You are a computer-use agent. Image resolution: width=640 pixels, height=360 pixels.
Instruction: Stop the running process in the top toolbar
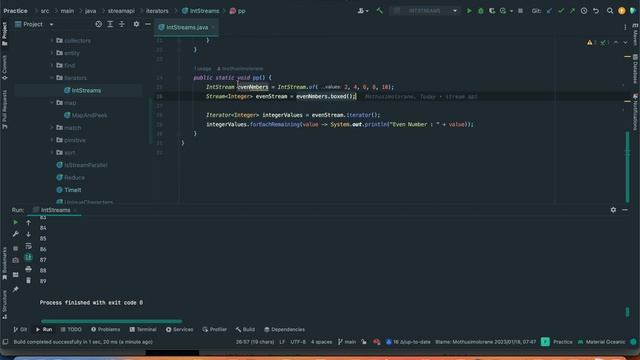pos(520,11)
